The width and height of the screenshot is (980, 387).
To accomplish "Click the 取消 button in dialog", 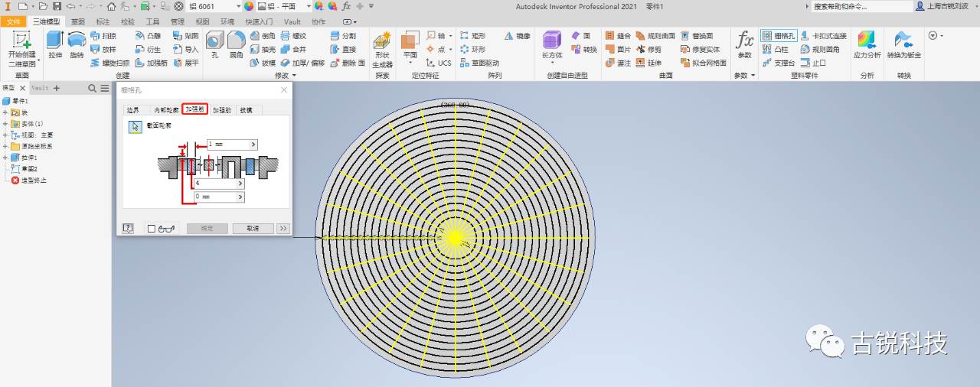I will tap(252, 229).
